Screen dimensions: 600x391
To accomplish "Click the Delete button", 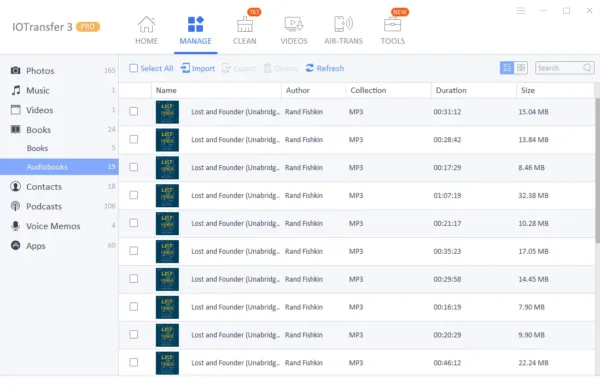I will tap(280, 68).
